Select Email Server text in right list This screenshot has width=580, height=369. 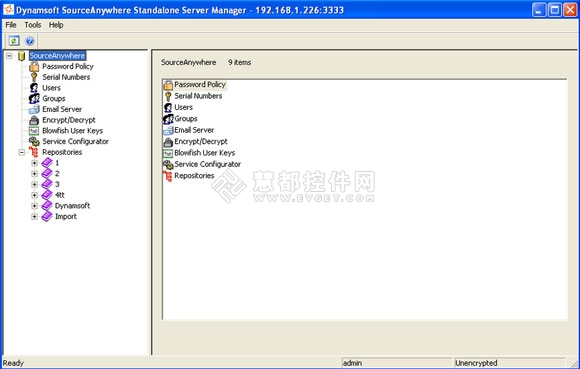click(194, 130)
